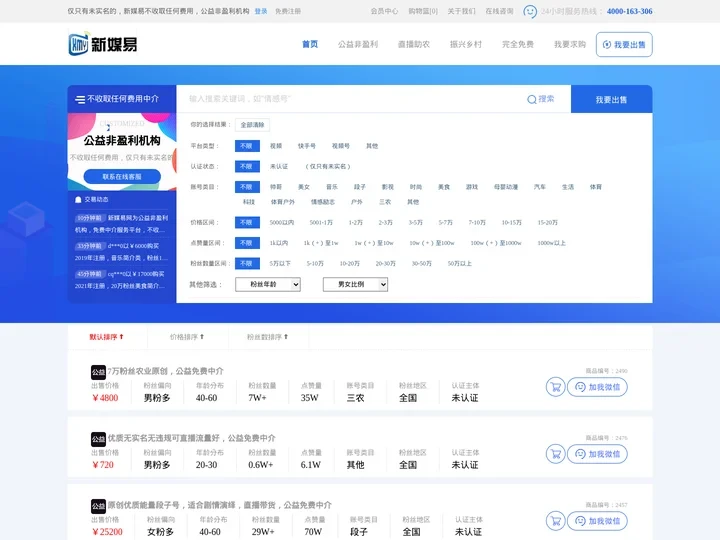
Task: Add the ¥720 listing to cart
Action: 556,454
